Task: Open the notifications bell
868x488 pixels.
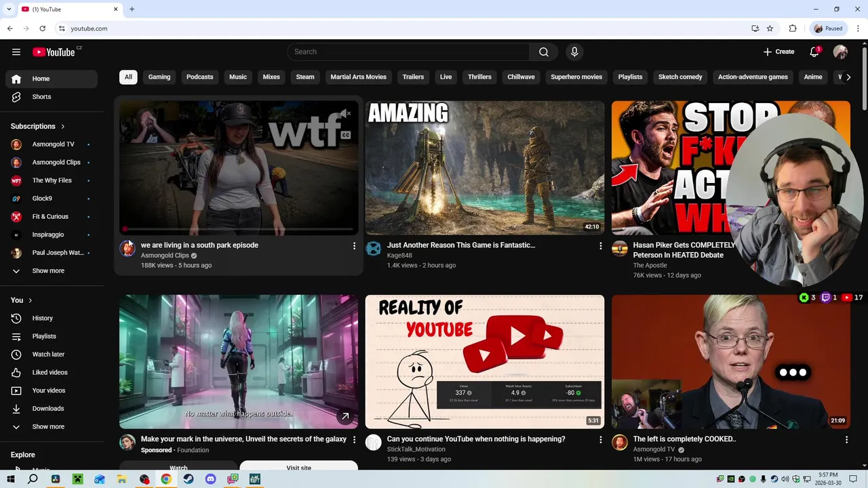Action: pos(814,52)
